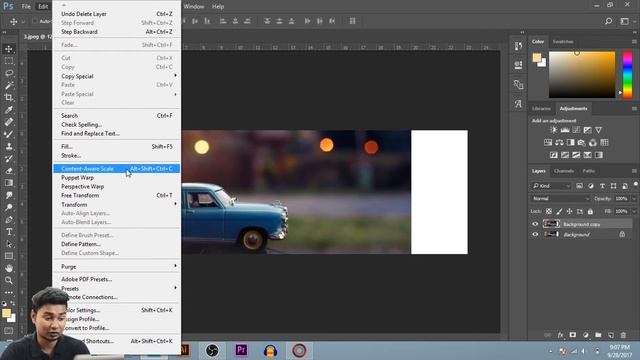Screen dimensions: 640x360
Task: Click the trash icon to delete layer
Action: (623, 335)
